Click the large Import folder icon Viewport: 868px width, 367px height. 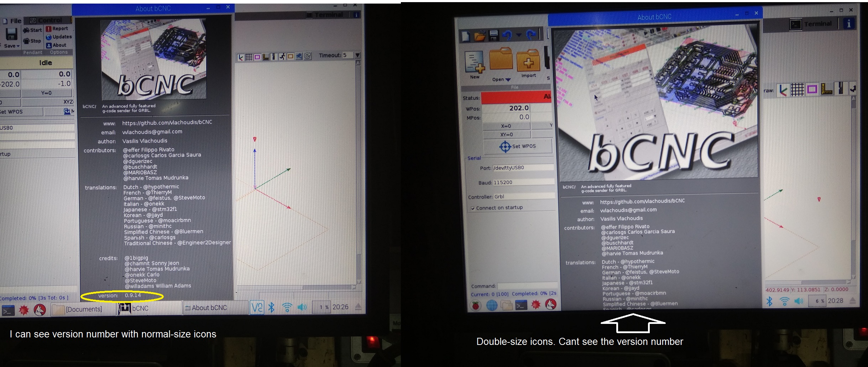(528, 61)
